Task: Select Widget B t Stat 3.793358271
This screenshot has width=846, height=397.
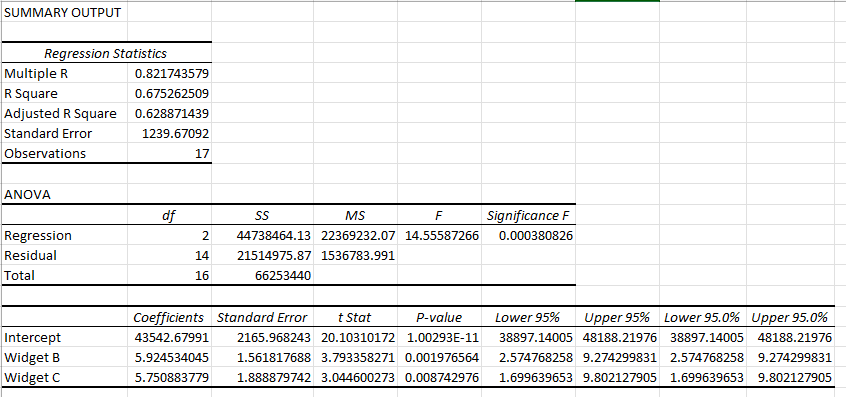Action: coord(355,358)
